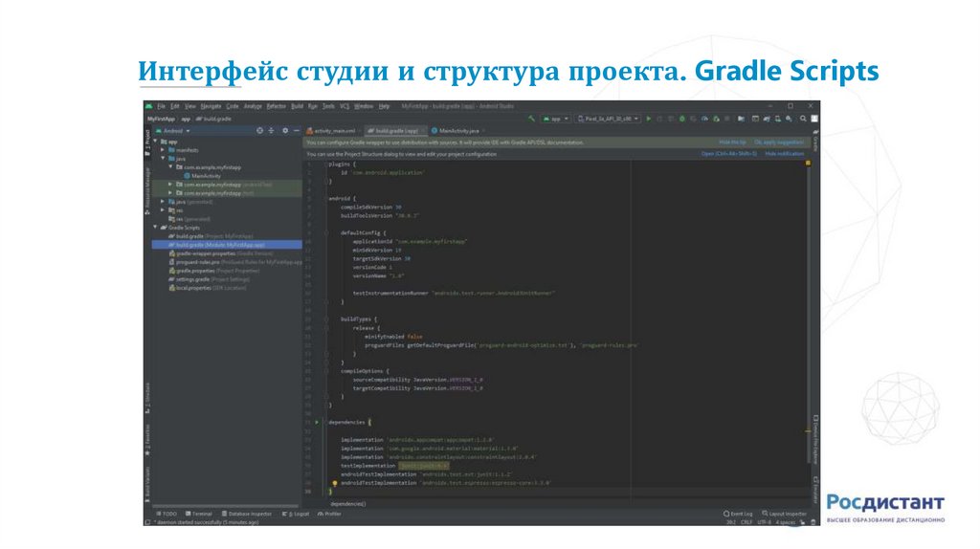
Task: Open the Build menu
Action: (297, 106)
